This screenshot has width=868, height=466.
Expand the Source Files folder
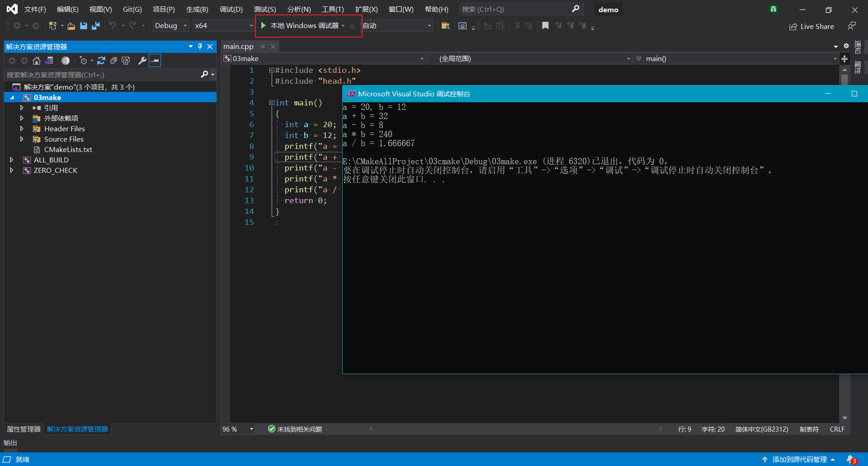(22, 139)
